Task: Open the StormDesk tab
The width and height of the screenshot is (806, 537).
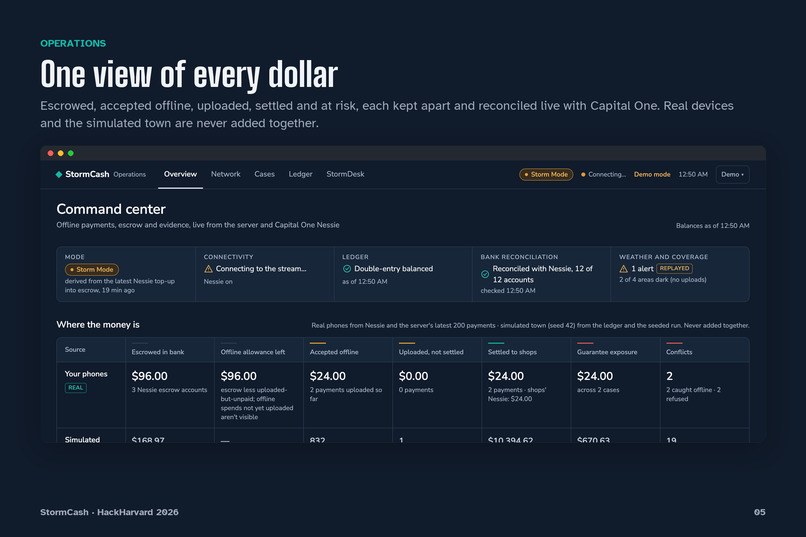Action: click(x=345, y=174)
